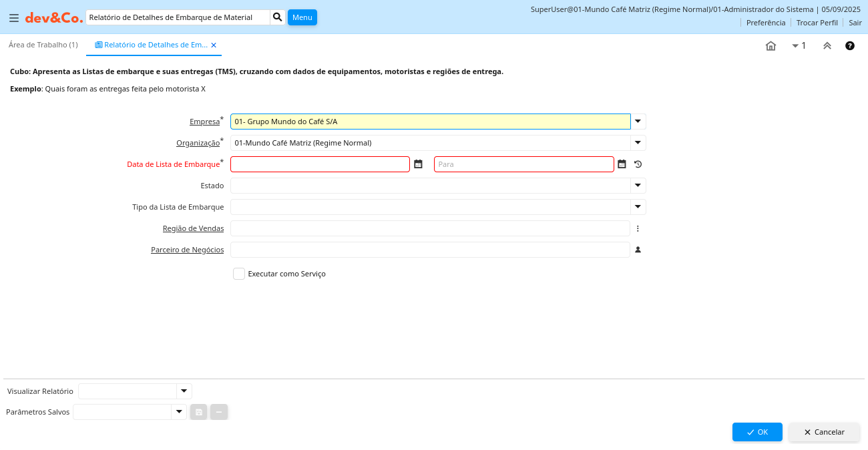Click the Região de Vendas input field
Screen dimensions: 868x450
coord(430,228)
